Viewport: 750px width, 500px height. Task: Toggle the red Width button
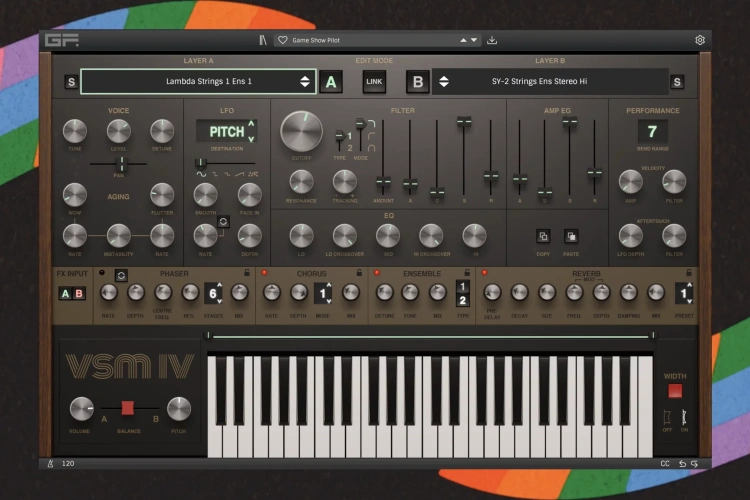tap(675, 391)
